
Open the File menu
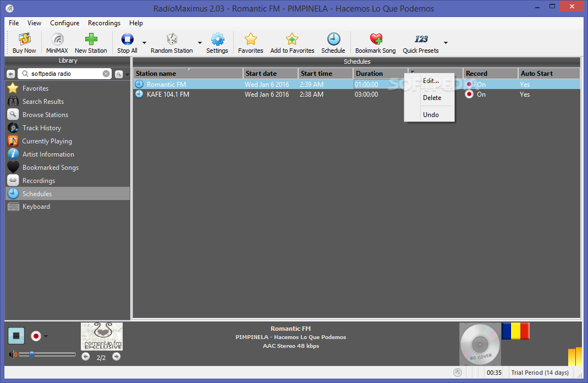[14, 23]
